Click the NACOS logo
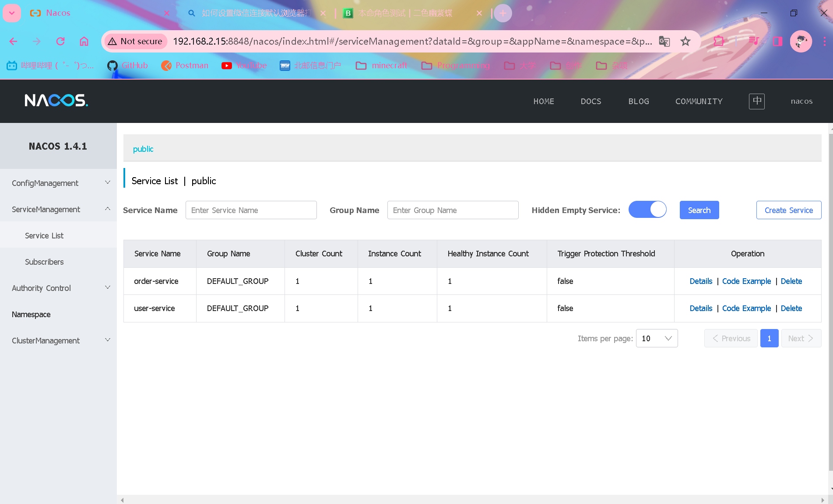 click(x=56, y=101)
